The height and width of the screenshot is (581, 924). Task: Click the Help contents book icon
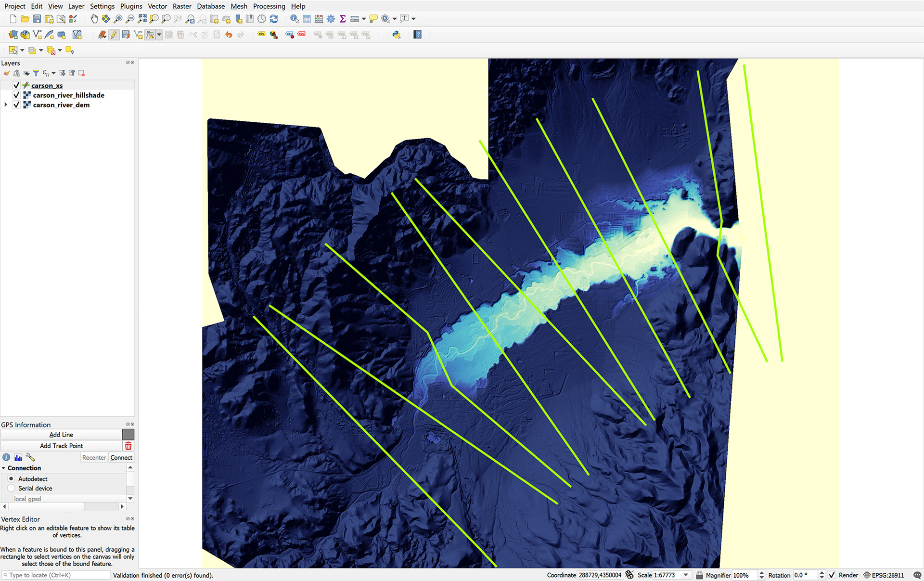(417, 35)
